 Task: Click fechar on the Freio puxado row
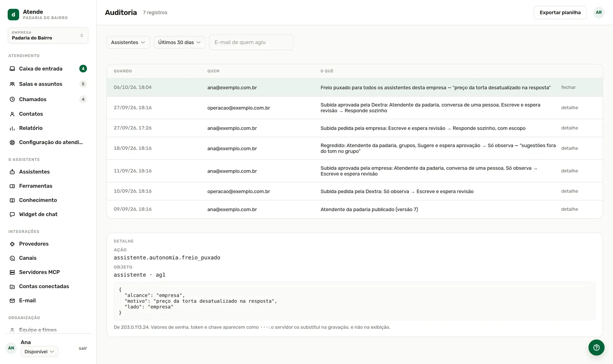tap(568, 87)
